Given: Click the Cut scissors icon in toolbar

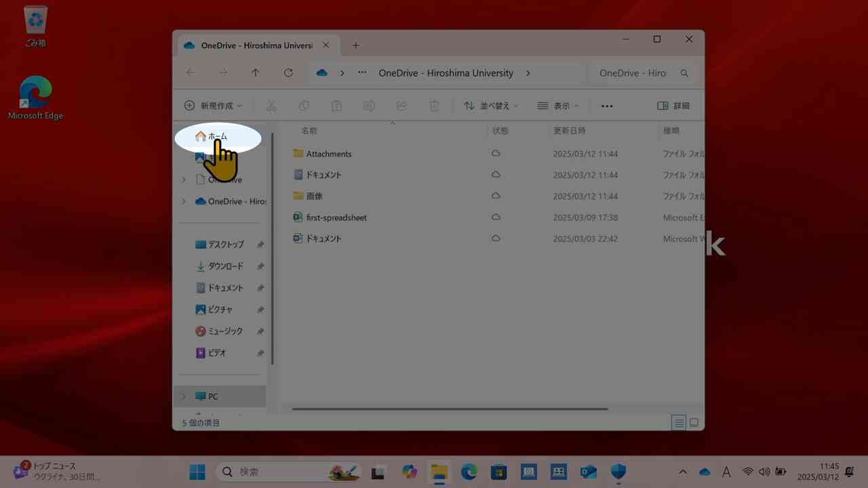Looking at the screenshot, I should tap(271, 106).
